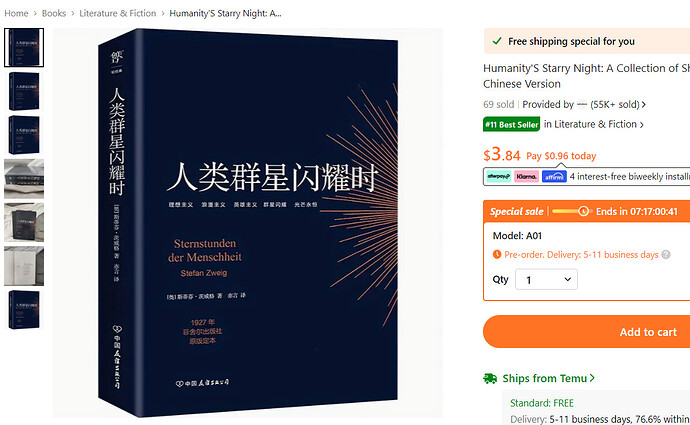Click the help question mark beside pre-order delivery

click(666, 255)
